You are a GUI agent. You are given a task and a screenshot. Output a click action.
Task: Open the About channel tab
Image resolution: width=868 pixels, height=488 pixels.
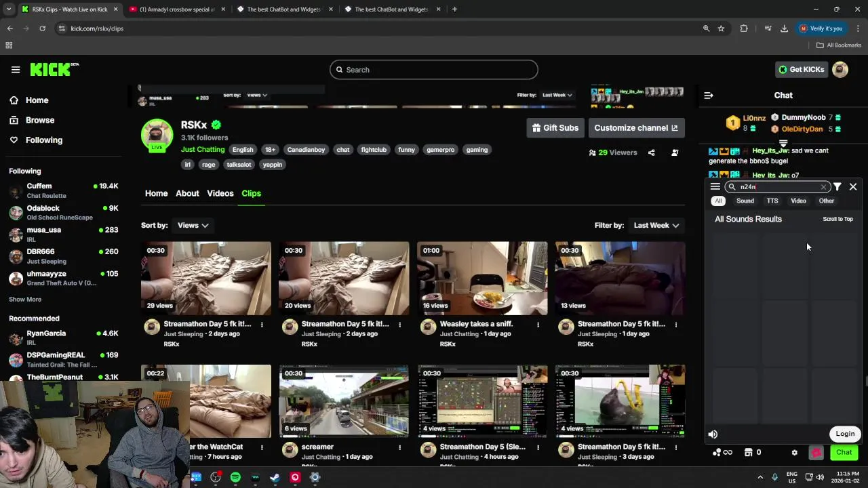(187, 193)
